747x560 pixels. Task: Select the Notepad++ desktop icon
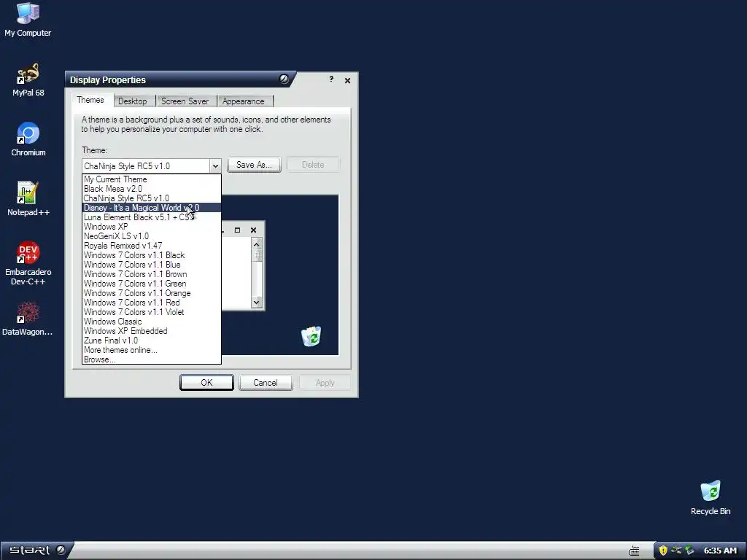(x=28, y=199)
